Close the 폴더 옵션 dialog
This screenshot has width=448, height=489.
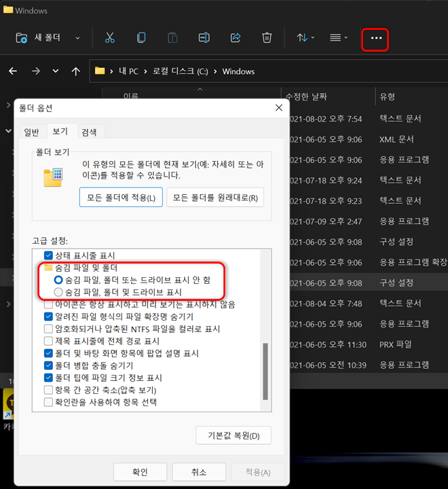pyautogui.click(x=279, y=108)
